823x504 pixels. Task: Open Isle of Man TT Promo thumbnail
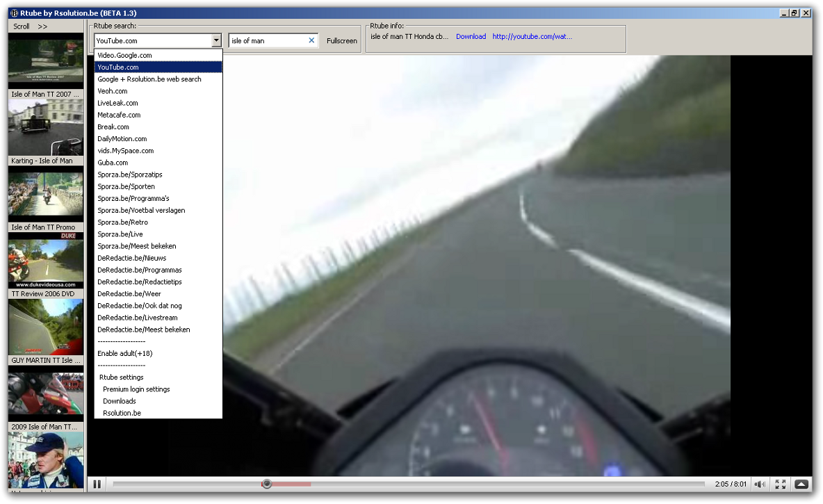click(46, 194)
